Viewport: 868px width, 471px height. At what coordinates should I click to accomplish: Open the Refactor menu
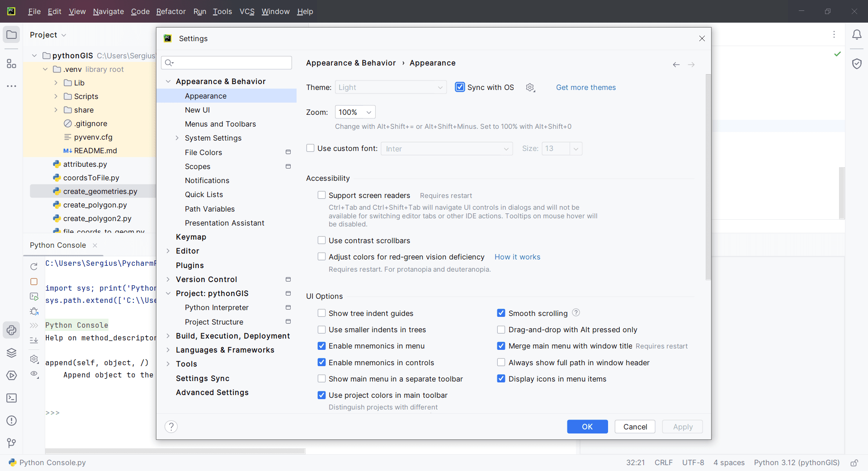point(171,11)
